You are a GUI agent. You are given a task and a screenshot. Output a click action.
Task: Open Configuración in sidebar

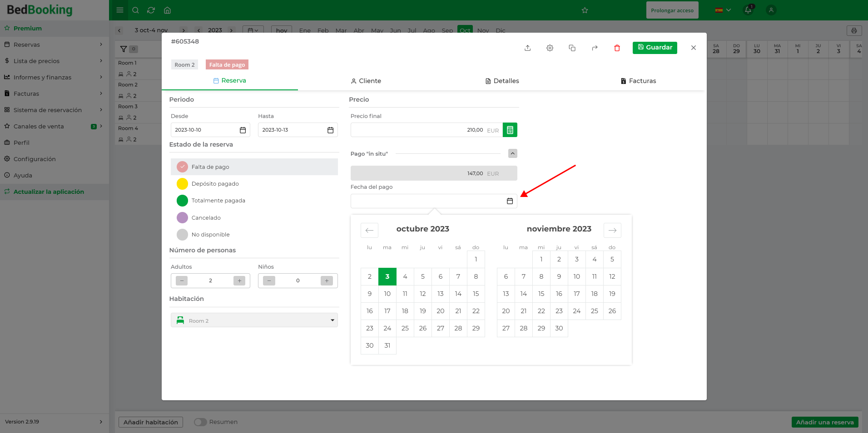(55, 159)
